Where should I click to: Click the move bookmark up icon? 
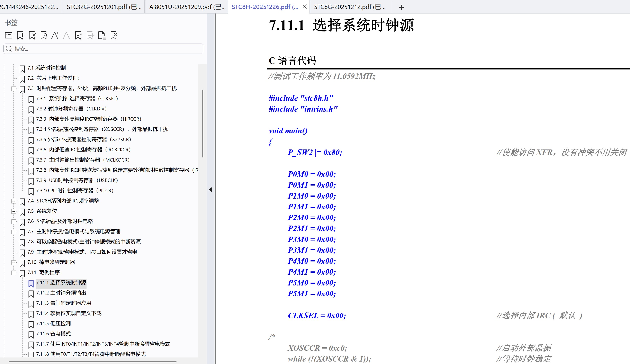click(x=79, y=36)
